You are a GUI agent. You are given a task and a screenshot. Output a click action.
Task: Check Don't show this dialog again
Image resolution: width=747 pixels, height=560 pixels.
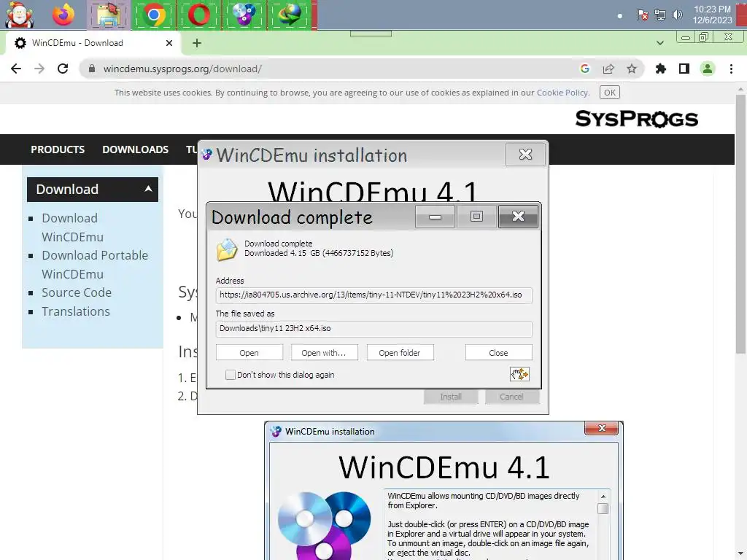(x=230, y=375)
